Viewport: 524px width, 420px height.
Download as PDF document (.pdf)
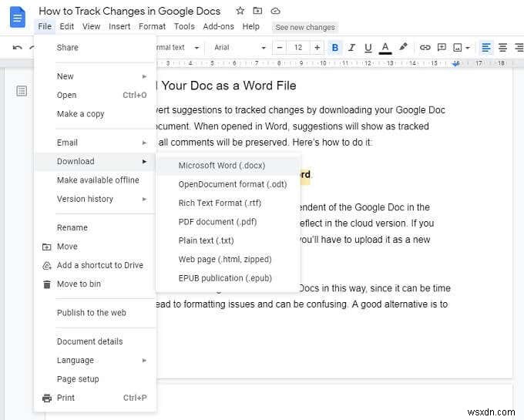[x=228, y=222]
